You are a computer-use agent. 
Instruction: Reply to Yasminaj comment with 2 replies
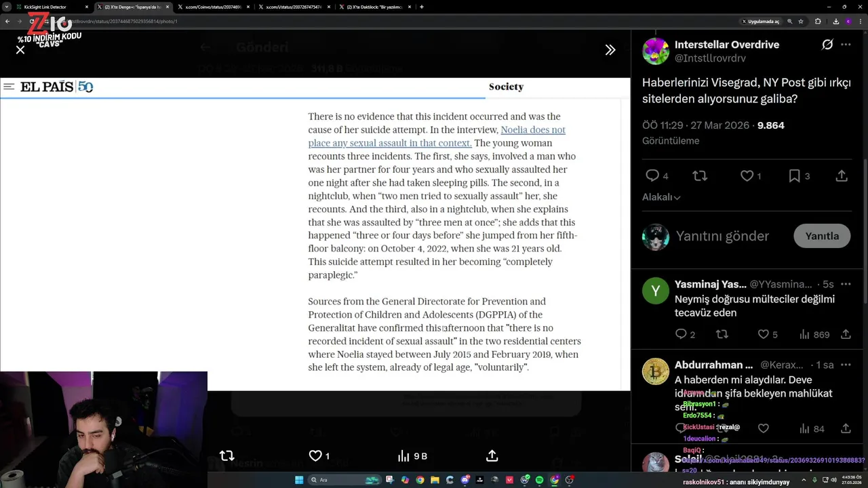tap(685, 334)
